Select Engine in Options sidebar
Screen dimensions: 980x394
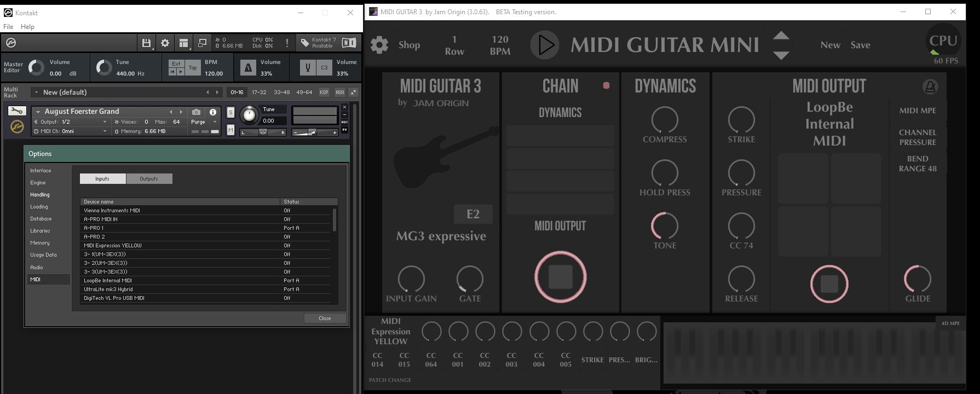click(38, 183)
